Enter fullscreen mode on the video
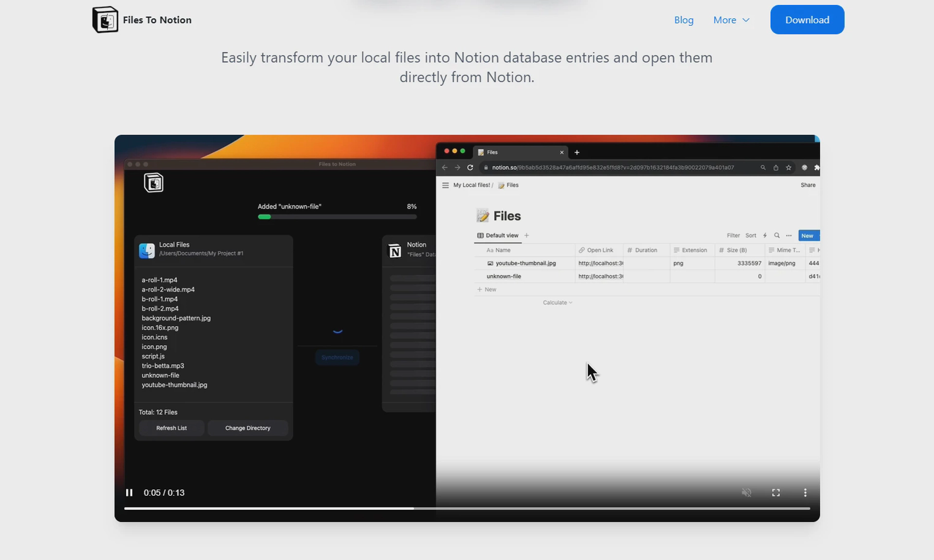Viewport: 934px width, 560px height. (x=776, y=492)
